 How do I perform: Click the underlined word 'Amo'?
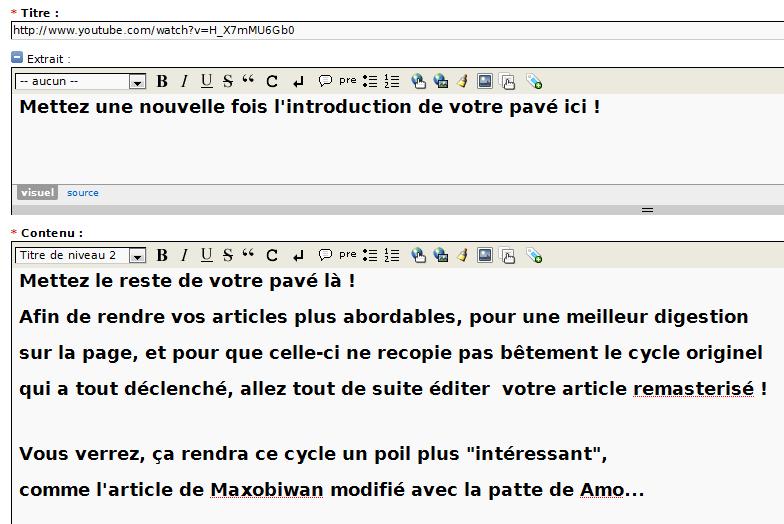(x=602, y=490)
